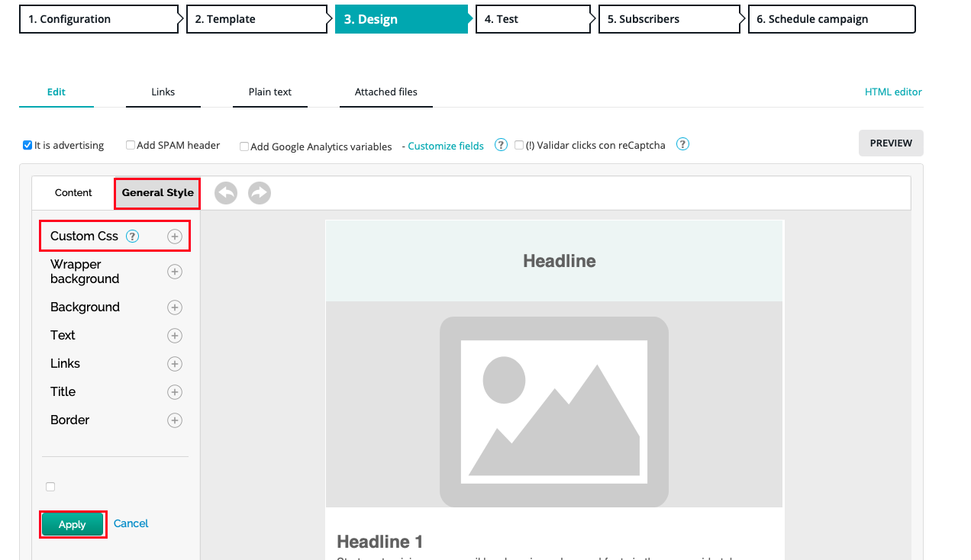
Task: Open the Plain text tab
Action: tap(270, 92)
